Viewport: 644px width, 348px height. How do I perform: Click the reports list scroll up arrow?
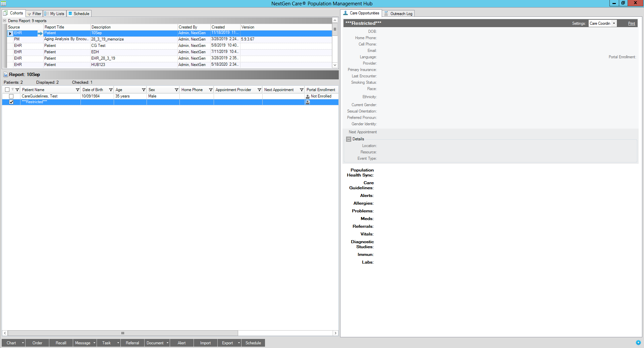point(335,20)
